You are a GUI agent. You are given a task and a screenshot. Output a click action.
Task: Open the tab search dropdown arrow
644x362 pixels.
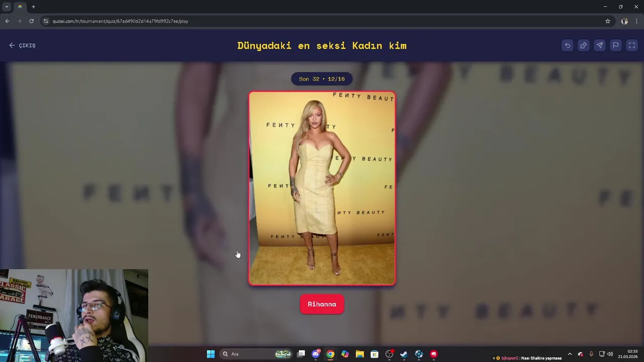7,7
